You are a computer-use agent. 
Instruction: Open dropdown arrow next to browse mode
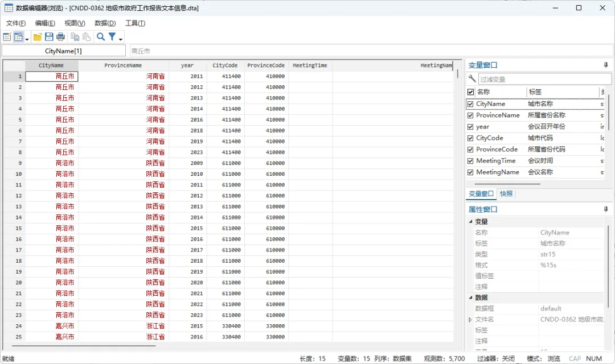coord(27,39)
